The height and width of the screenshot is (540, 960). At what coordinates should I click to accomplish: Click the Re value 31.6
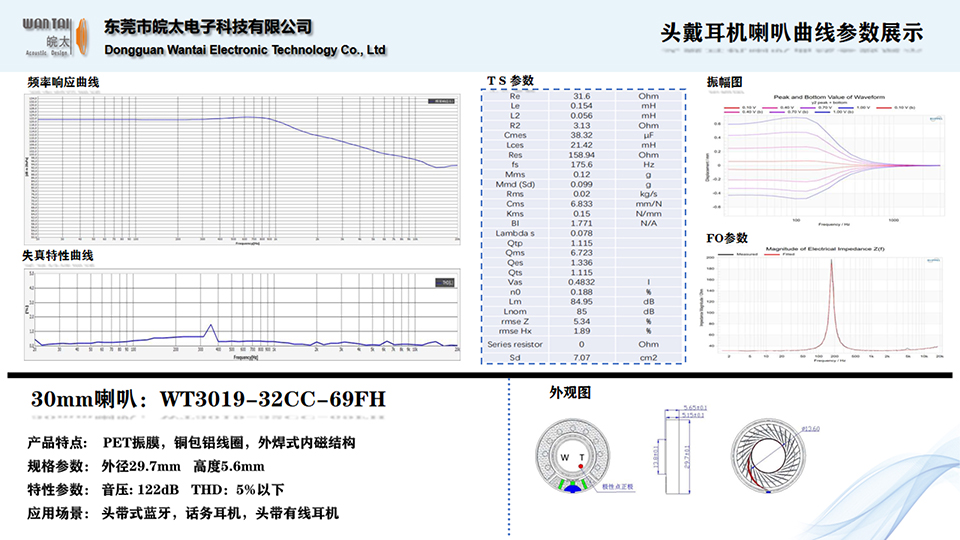click(x=582, y=96)
